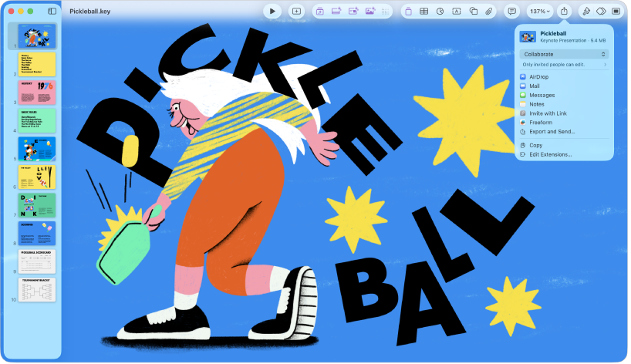Open the Collaborate dropdown
The height and width of the screenshot is (364, 631).
point(564,54)
